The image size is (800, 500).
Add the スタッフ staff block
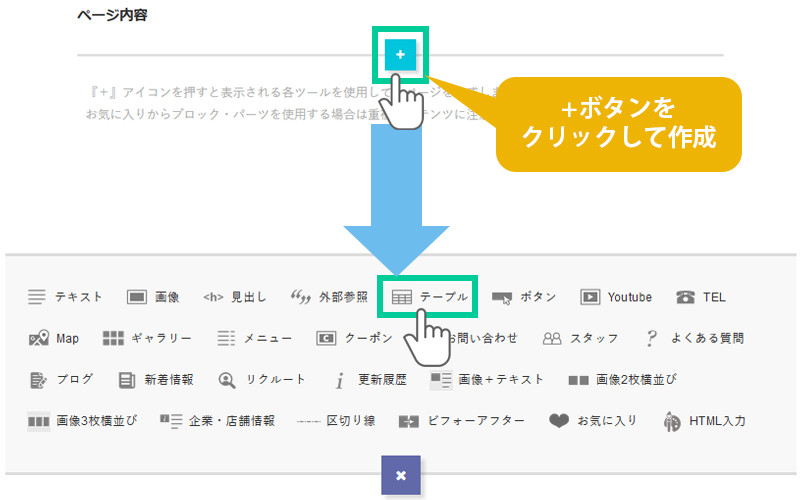[x=580, y=338]
